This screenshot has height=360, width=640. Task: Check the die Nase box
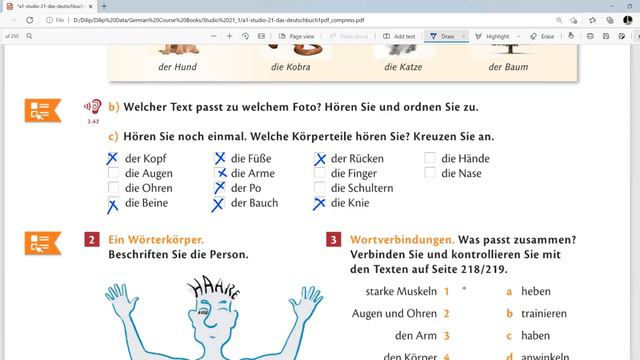tap(430, 173)
